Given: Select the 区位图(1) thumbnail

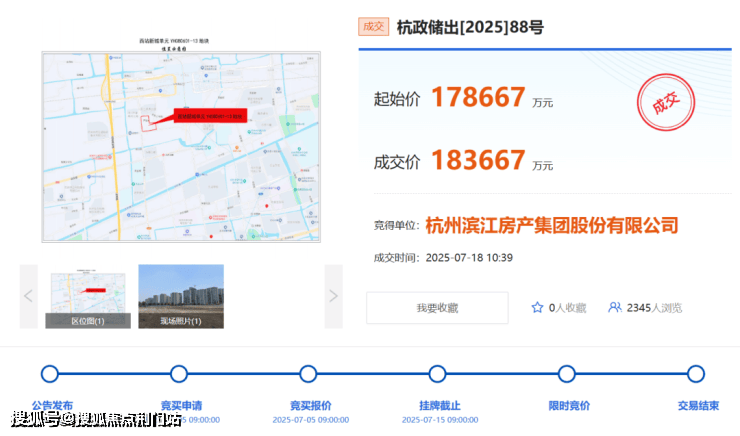Looking at the screenshot, I should (87, 296).
